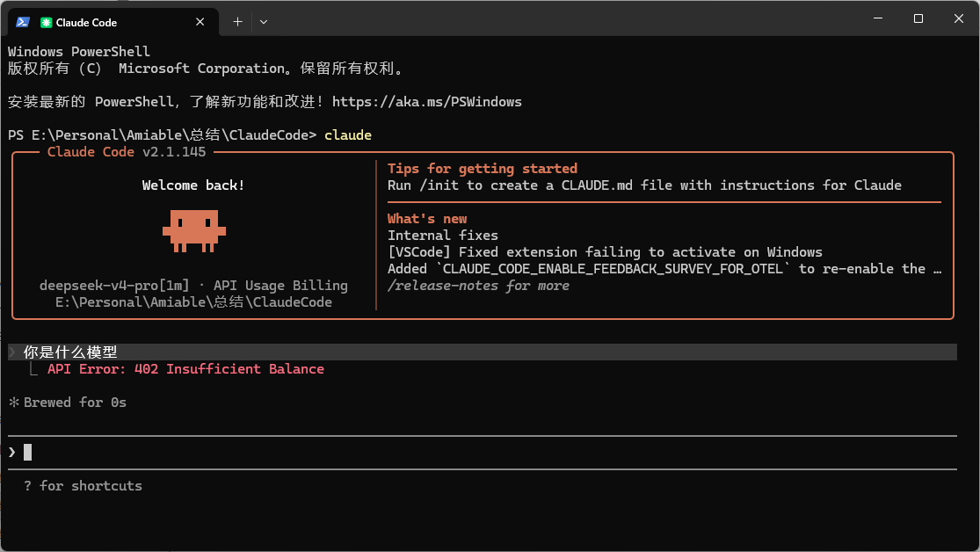Click the working directory path under the model name
The height and width of the screenshot is (552, 980).
pyautogui.click(x=193, y=302)
